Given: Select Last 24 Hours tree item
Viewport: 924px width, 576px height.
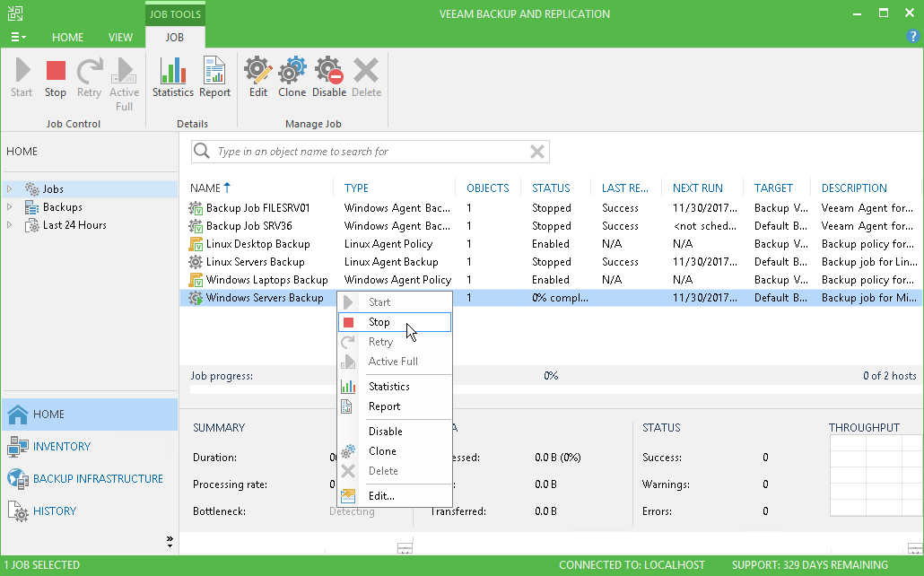Looking at the screenshot, I should (74, 224).
